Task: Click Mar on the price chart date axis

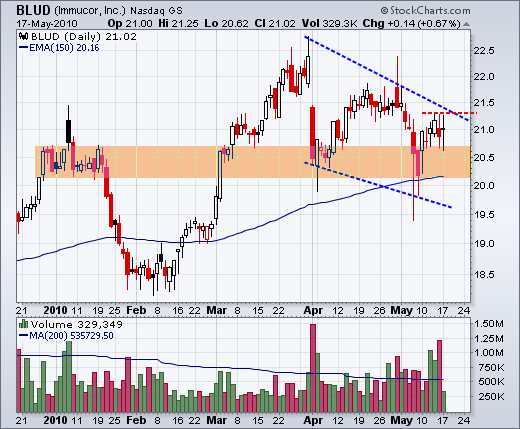Action: pos(217,310)
